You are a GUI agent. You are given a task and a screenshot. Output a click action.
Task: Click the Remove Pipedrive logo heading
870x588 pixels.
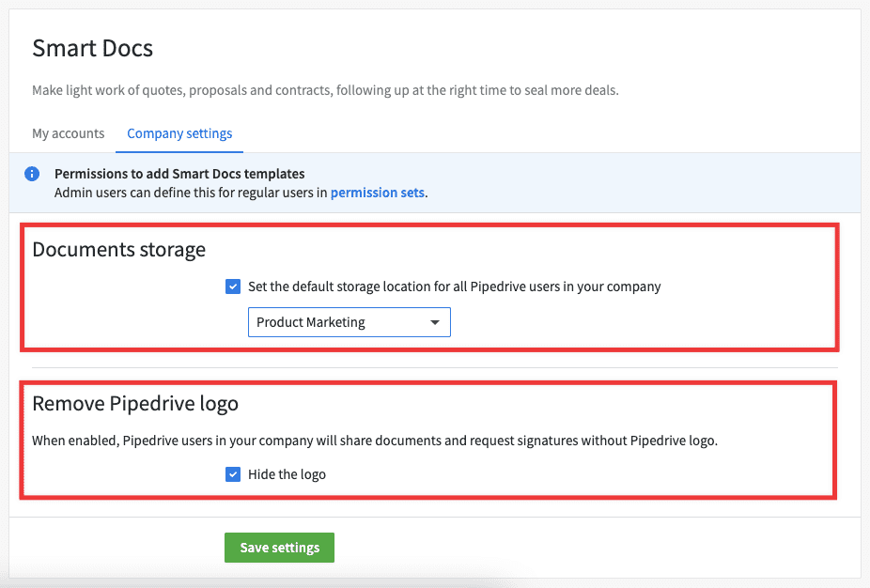(135, 403)
